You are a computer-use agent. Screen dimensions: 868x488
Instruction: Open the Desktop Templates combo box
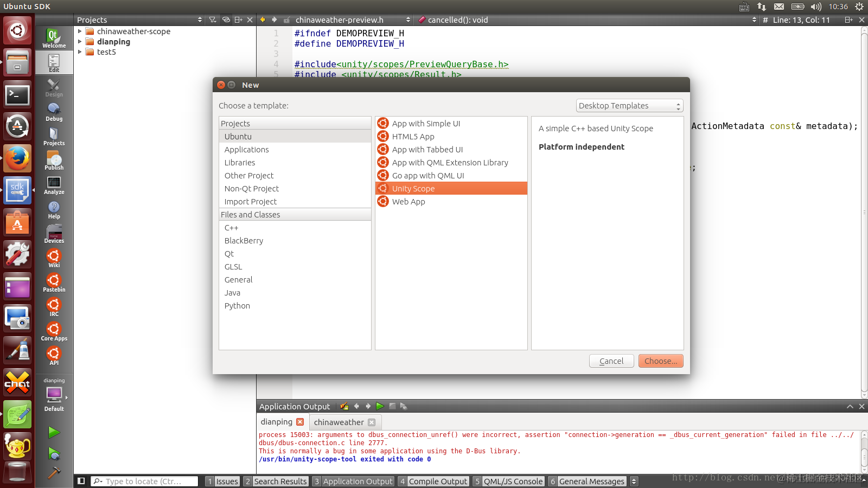629,106
